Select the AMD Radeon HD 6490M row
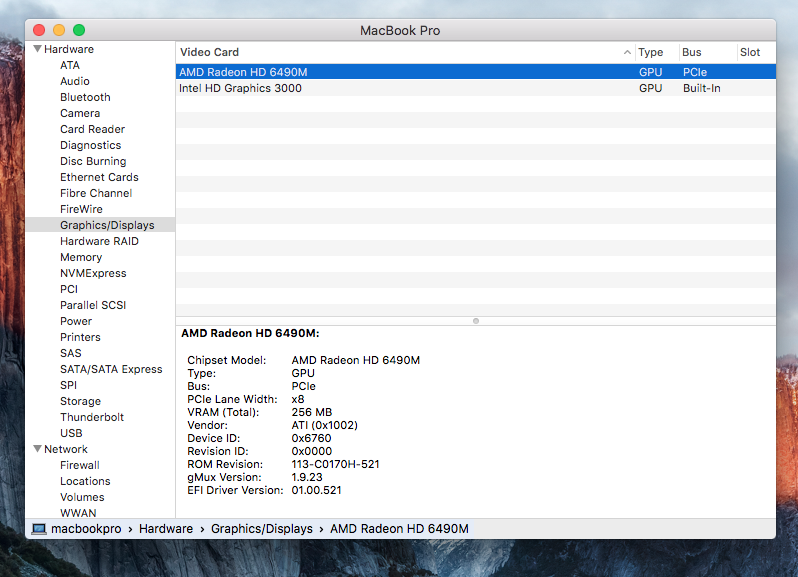This screenshot has height=577, width=798. 476,72
